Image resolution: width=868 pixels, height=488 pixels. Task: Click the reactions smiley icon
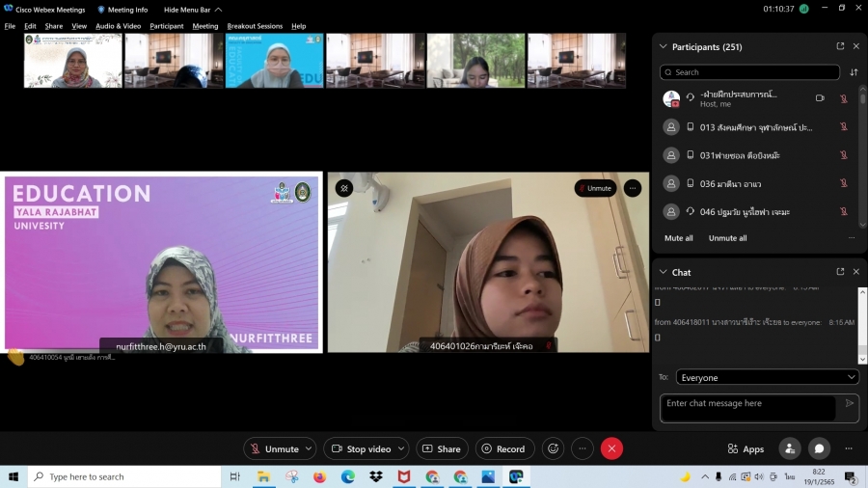[x=554, y=448]
